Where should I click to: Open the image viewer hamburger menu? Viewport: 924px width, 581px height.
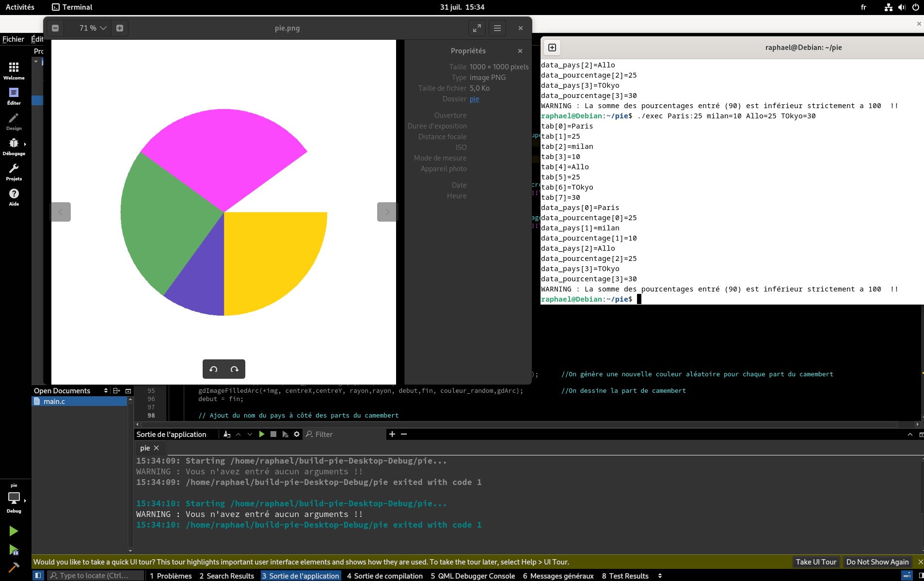click(497, 28)
